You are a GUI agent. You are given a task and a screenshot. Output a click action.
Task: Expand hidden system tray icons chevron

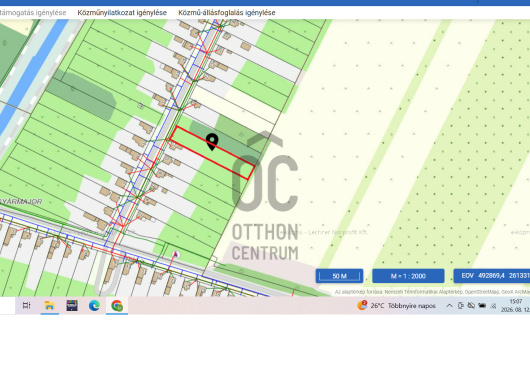pos(449,306)
